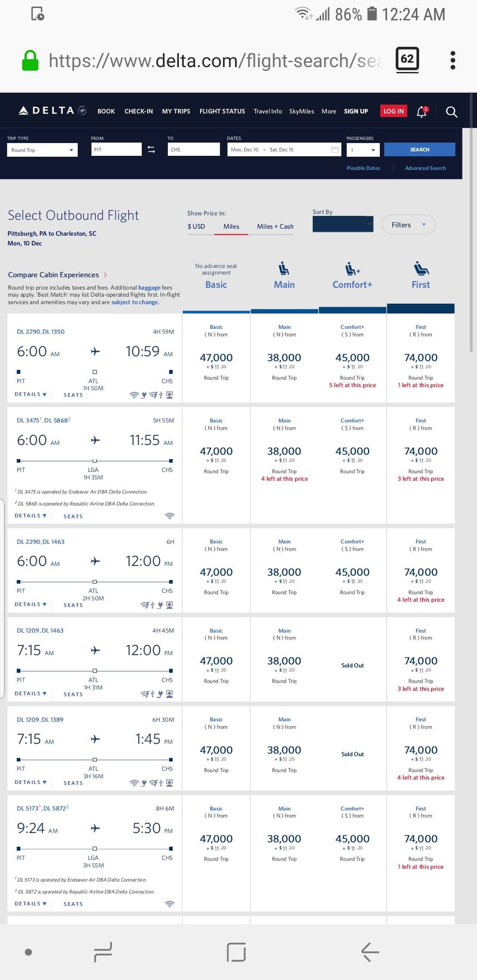Click the Delta logo
The image size is (477, 980).
point(52,111)
